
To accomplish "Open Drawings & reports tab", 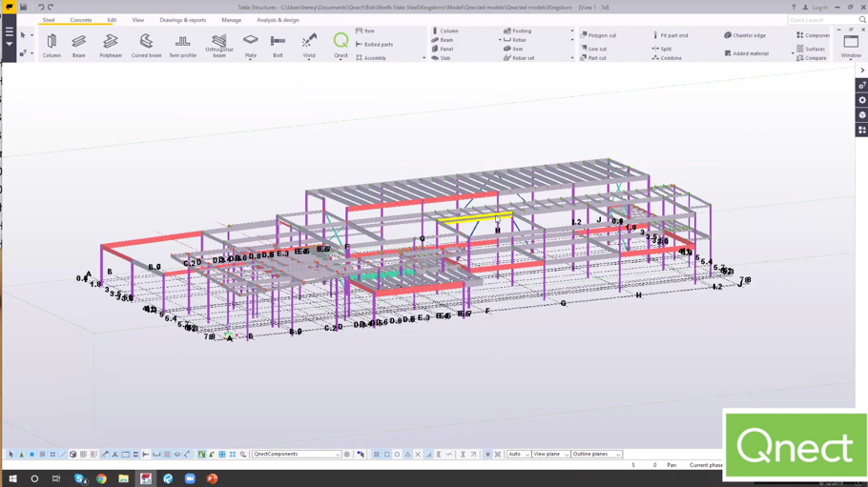I will [183, 20].
